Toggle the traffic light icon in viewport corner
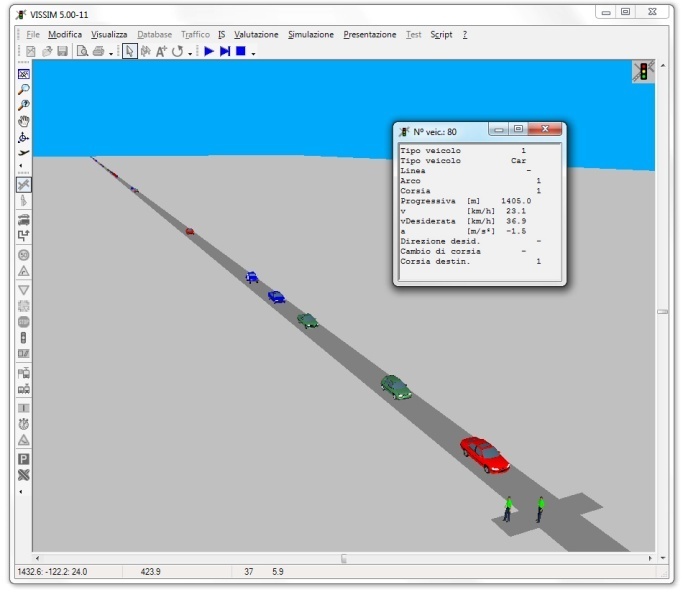The width and height of the screenshot is (683, 592). coord(643,72)
